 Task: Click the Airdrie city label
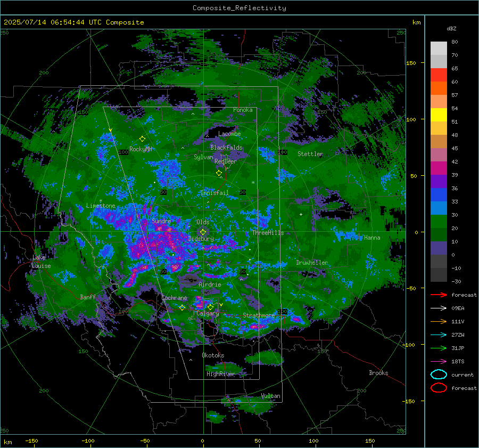[x=210, y=284]
